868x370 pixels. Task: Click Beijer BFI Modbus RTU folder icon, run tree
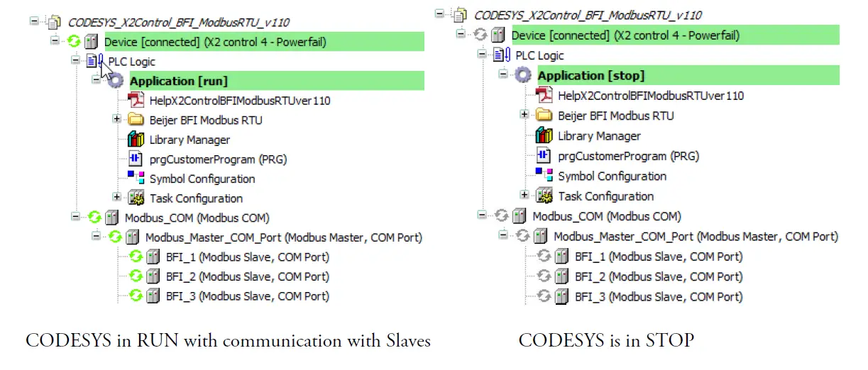[x=136, y=120]
